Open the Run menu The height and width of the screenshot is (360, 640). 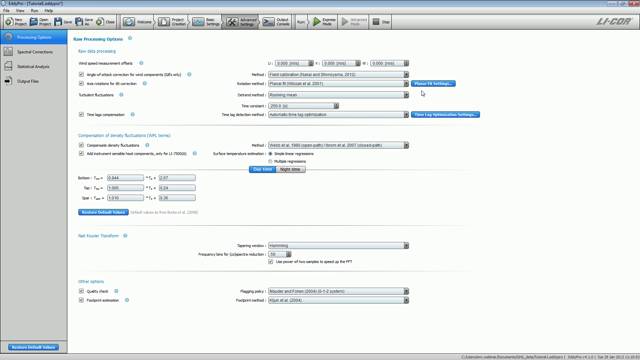[34, 10]
